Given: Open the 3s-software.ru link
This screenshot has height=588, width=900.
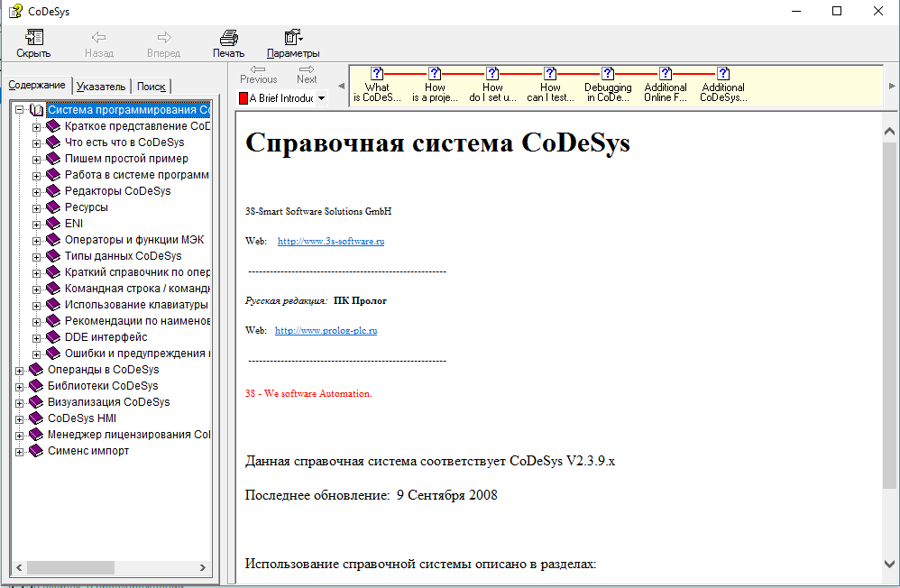Looking at the screenshot, I should point(331,241).
